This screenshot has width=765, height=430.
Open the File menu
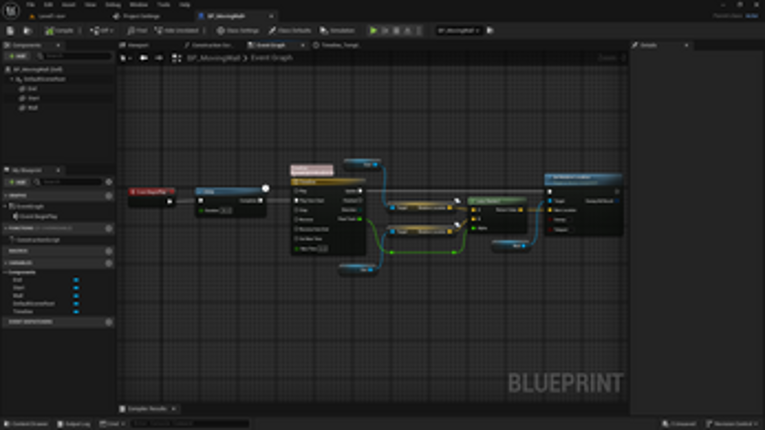tap(30, 4)
